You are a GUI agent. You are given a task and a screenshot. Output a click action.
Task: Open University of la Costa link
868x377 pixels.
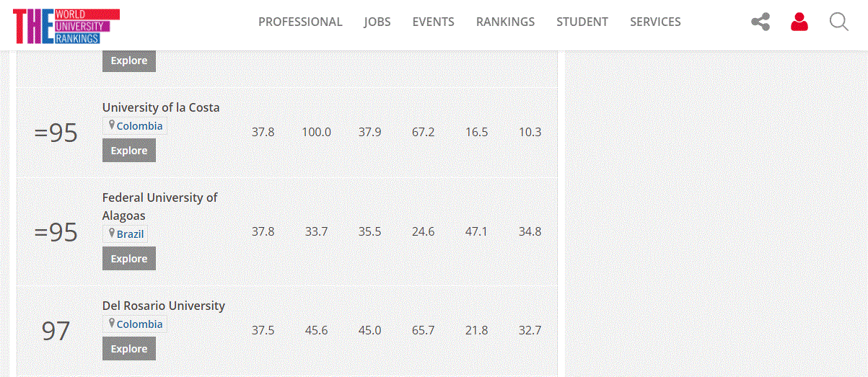click(161, 107)
